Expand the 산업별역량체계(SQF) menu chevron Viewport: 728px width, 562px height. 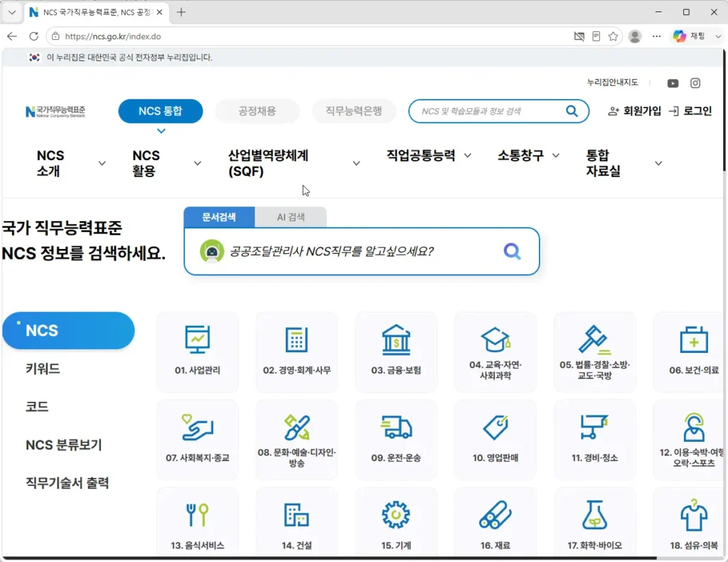(356, 163)
